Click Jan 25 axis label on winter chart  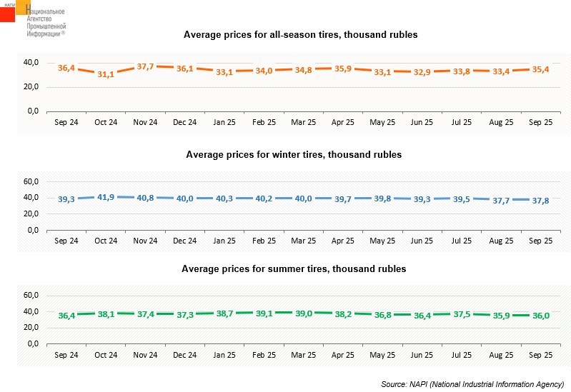click(224, 241)
